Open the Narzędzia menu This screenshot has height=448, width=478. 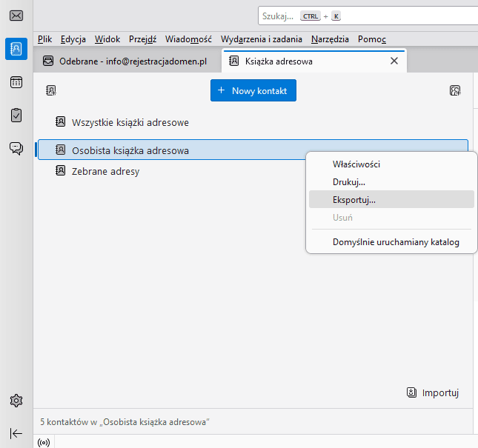331,39
